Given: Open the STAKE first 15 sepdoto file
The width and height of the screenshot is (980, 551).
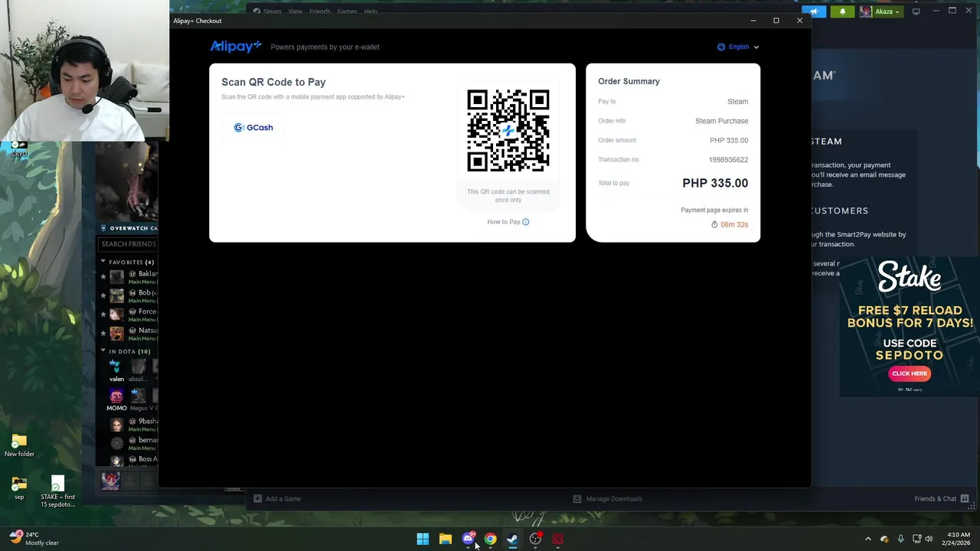Looking at the screenshot, I should click(58, 492).
